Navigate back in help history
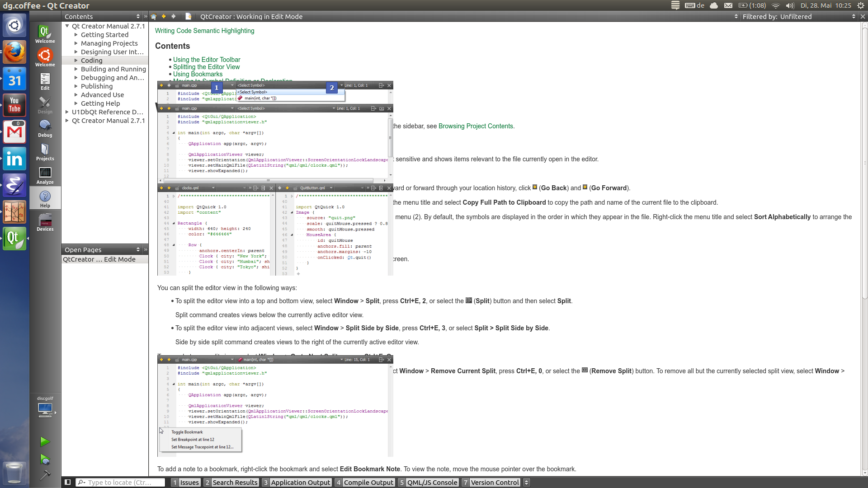 tap(164, 16)
